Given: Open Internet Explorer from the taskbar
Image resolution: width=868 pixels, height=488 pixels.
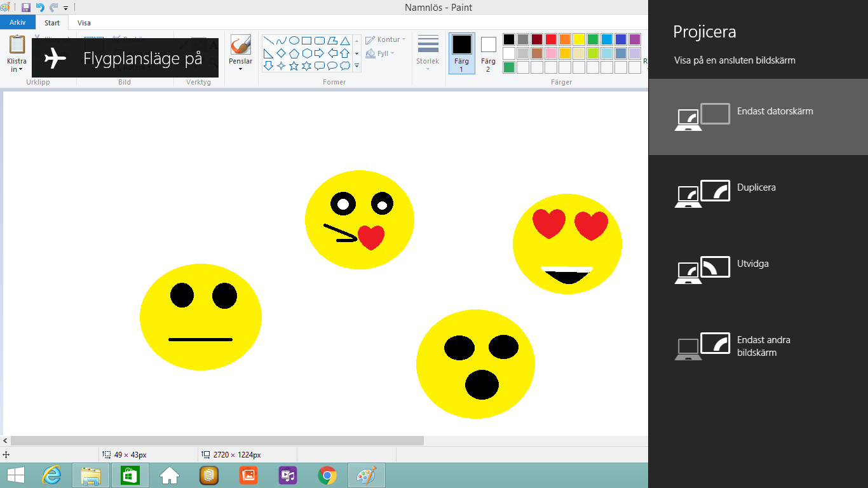Looking at the screenshot, I should coord(51,475).
